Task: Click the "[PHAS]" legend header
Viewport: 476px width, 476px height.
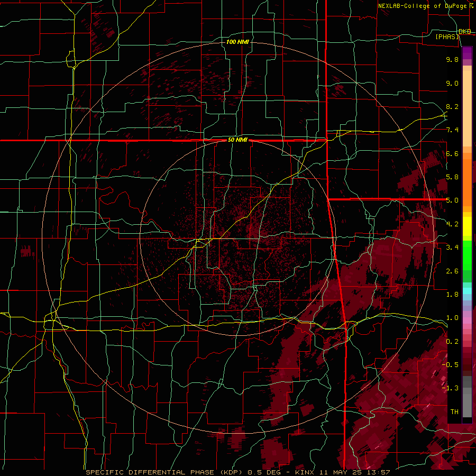Action: 447,37
